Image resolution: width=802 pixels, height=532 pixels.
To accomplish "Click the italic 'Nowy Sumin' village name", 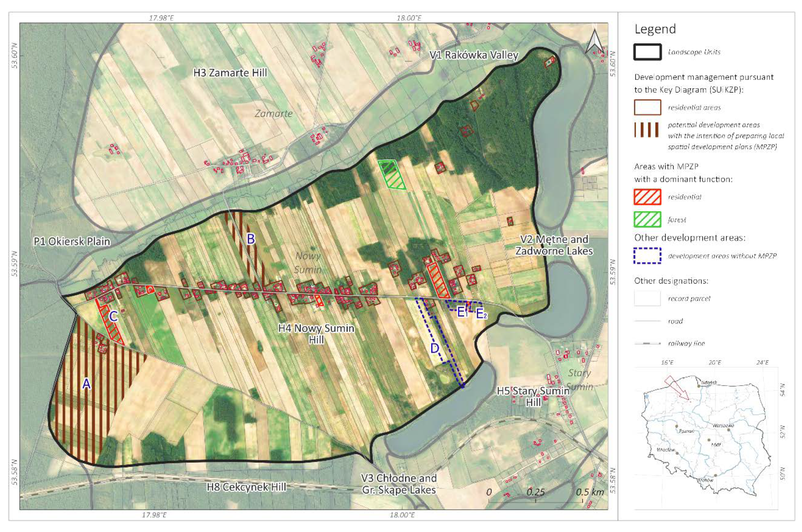I will pos(308,263).
